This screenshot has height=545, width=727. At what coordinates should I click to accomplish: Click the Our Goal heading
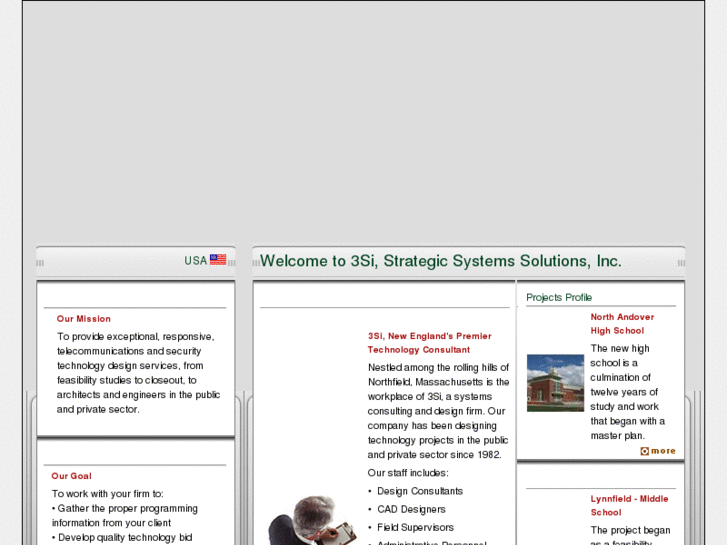[71, 476]
